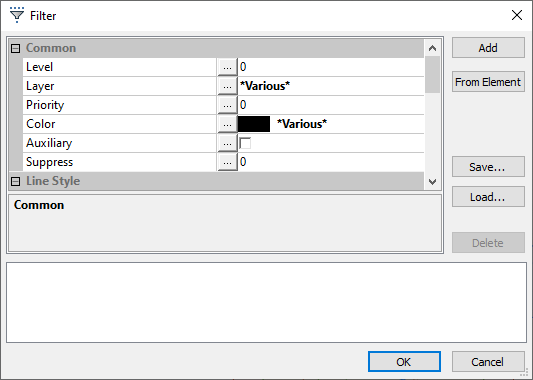Click the ellipsis button for Priority
Screen dimensions: 533x380
pyautogui.click(x=227, y=105)
